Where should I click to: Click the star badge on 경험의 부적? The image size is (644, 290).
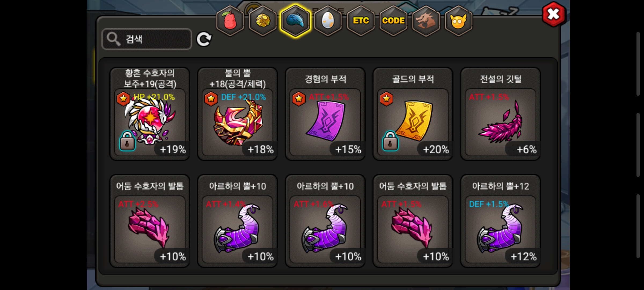click(299, 99)
